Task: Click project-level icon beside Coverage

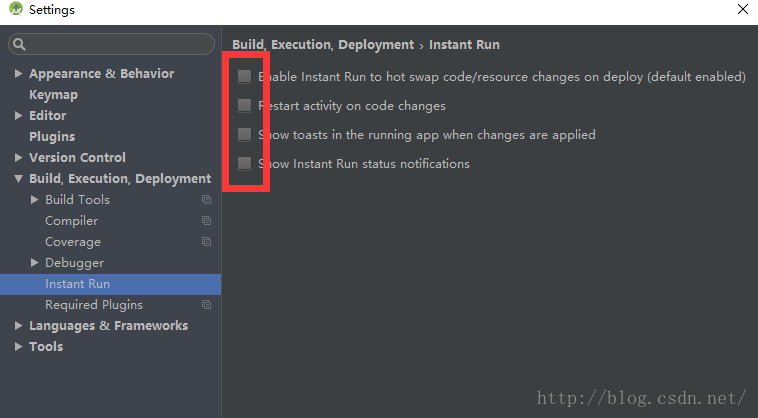Action: tap(206, 241)
